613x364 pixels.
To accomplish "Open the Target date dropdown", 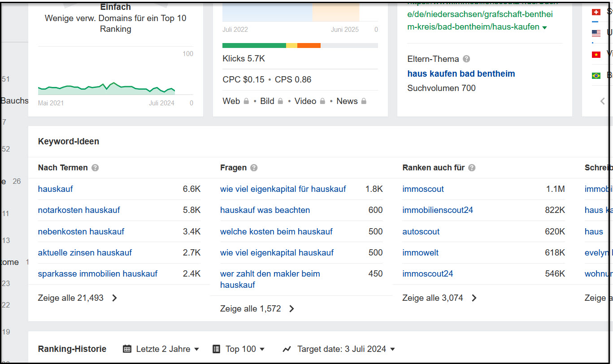I will click(339, 349).
